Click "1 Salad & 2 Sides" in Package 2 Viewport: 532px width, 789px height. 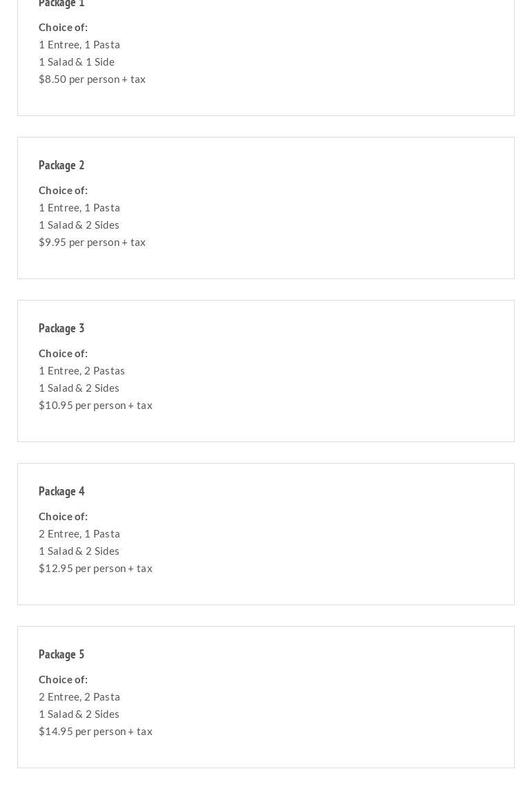coord(79,225)
